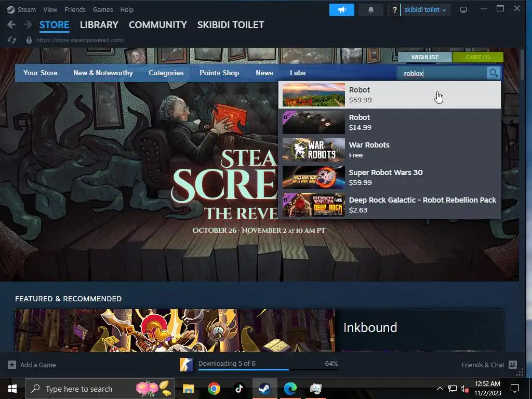Open File Explorer from taskbar

pos(188,389)
